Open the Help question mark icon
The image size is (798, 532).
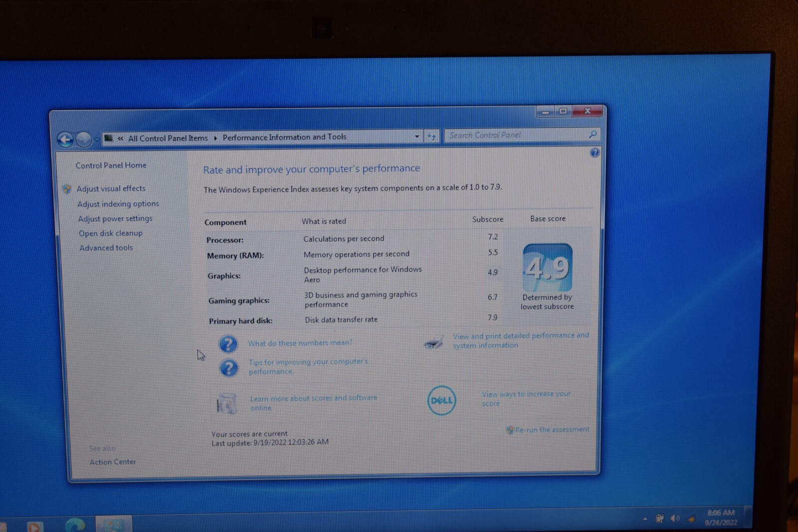point(595,153)
